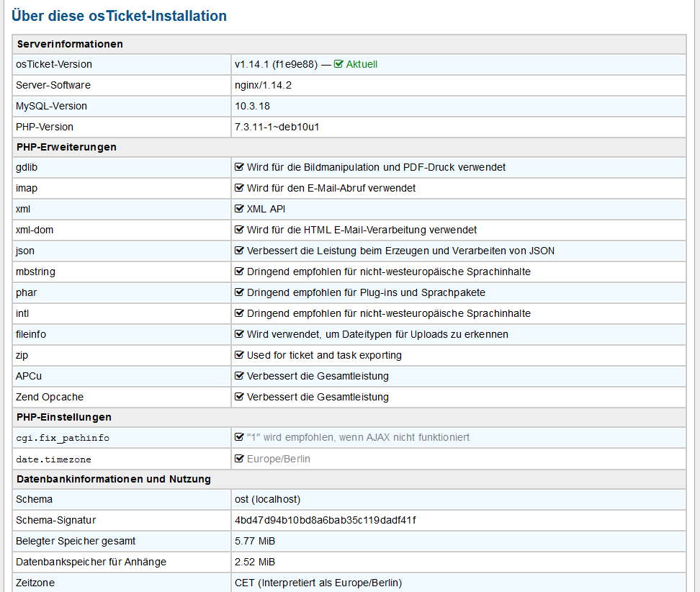
Task: Click the Zend Opcache extension name
Action: [x=50, y=397]
